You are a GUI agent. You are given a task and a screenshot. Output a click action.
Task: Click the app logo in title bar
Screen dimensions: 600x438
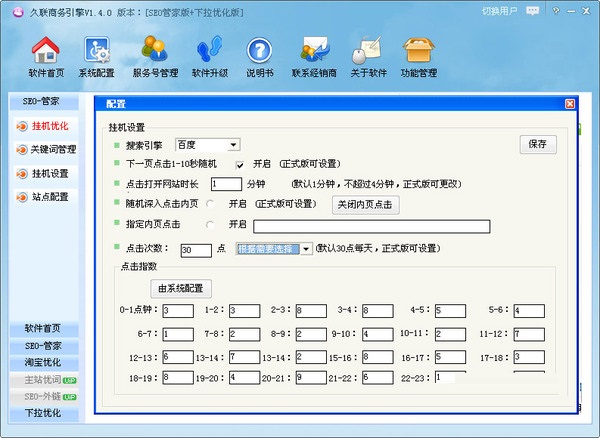(18, 13)
